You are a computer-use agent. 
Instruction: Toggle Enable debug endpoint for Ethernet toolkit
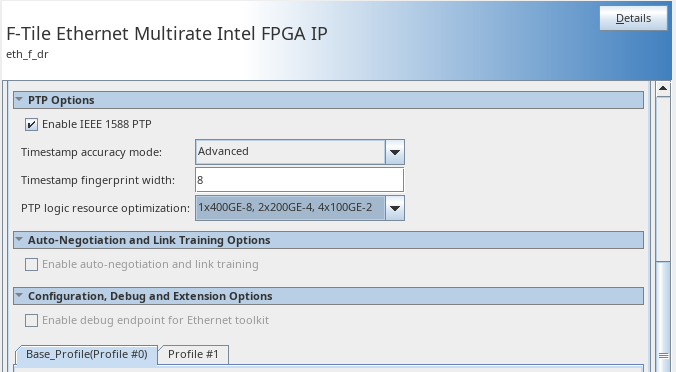[x=31, y=320]
